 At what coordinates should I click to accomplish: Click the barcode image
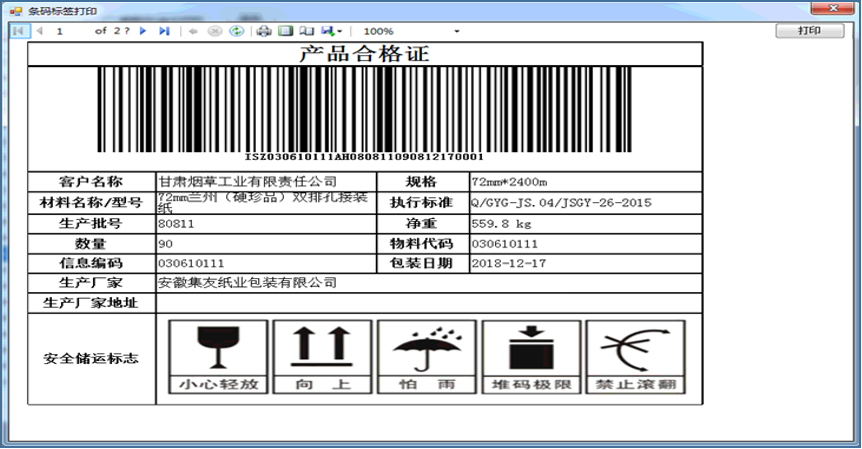click(x=364, y=109)
